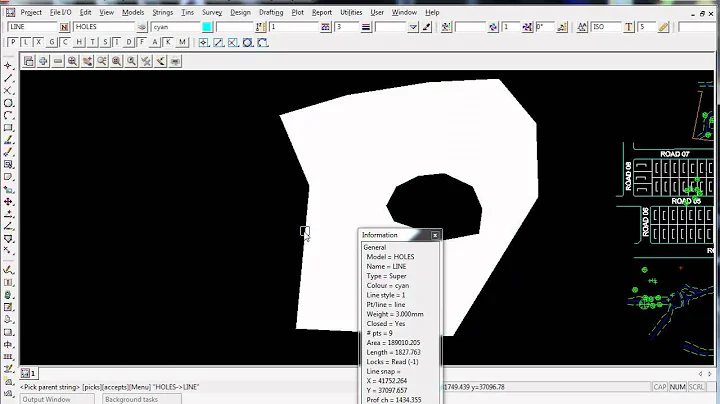The image size is (720, 404).
Task: Open the Output Window panel tab
Action: pyautogui.click(x=57, y=399)
